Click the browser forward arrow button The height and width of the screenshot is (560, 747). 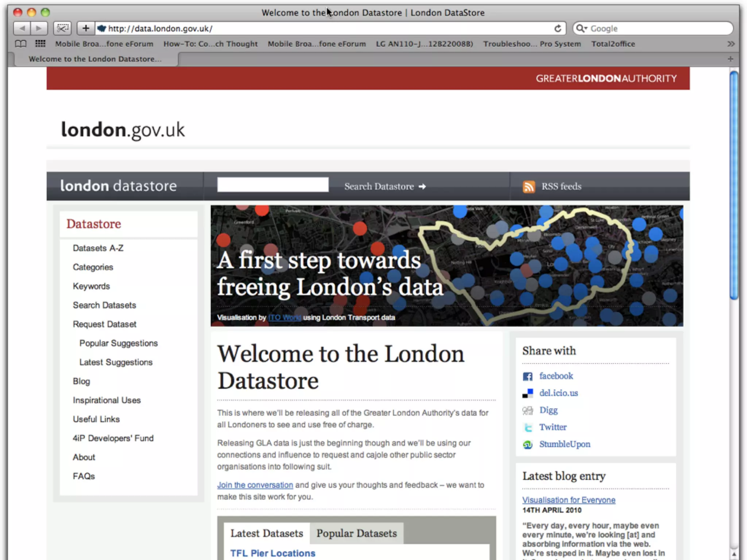39,28
